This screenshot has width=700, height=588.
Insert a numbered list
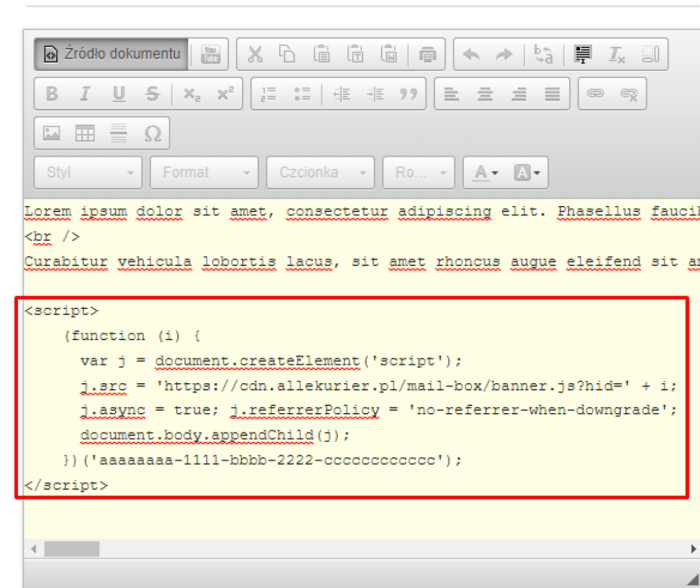268,93
